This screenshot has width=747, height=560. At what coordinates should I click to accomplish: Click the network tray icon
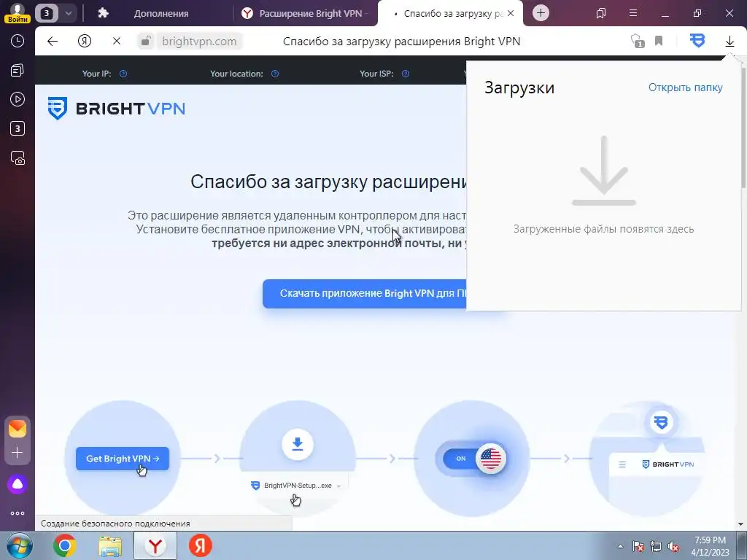click(x=656, y=546)
